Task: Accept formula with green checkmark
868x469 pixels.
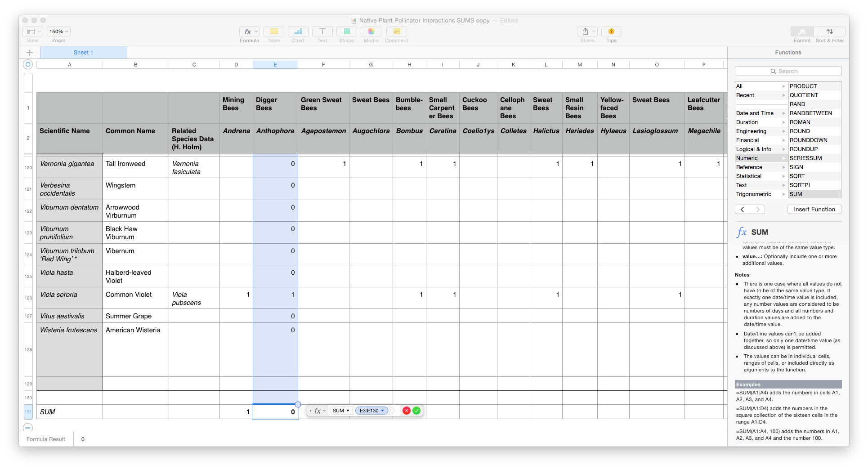Action: (416, 411)
